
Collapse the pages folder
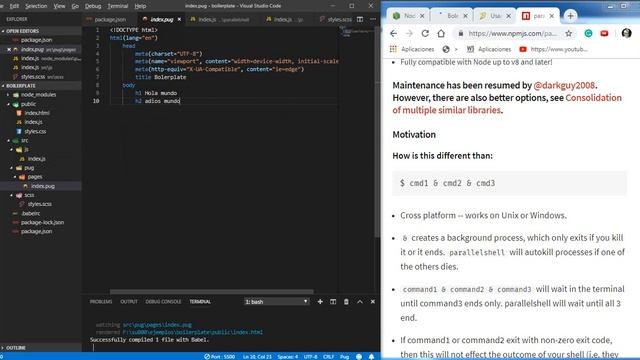click(35, 177)
